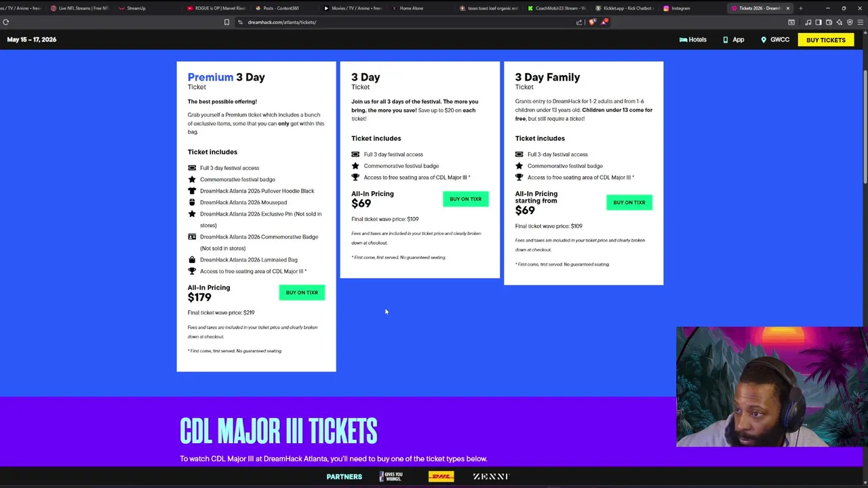Open the App link in site header
The width and height of the screenshot is (868, 488).
[734, 39]
